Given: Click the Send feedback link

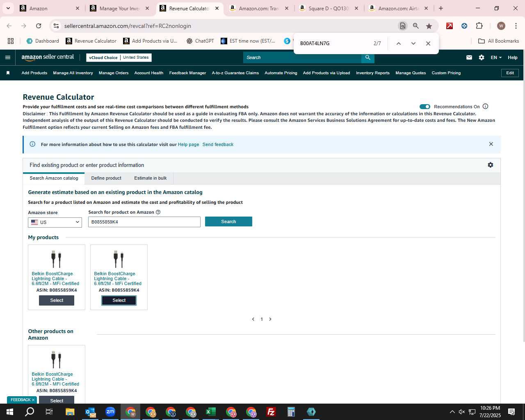Looking at the screenshot, I should (x=218, y=144).
